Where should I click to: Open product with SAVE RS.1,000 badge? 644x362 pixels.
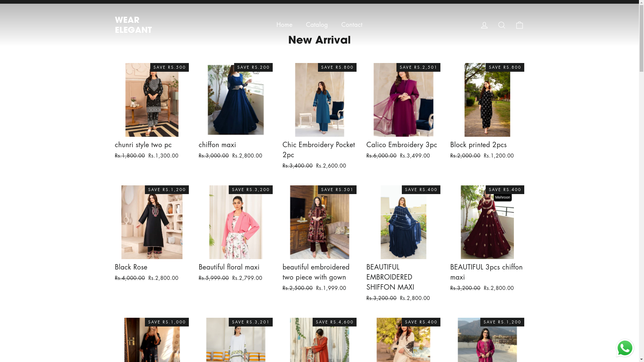152,340
